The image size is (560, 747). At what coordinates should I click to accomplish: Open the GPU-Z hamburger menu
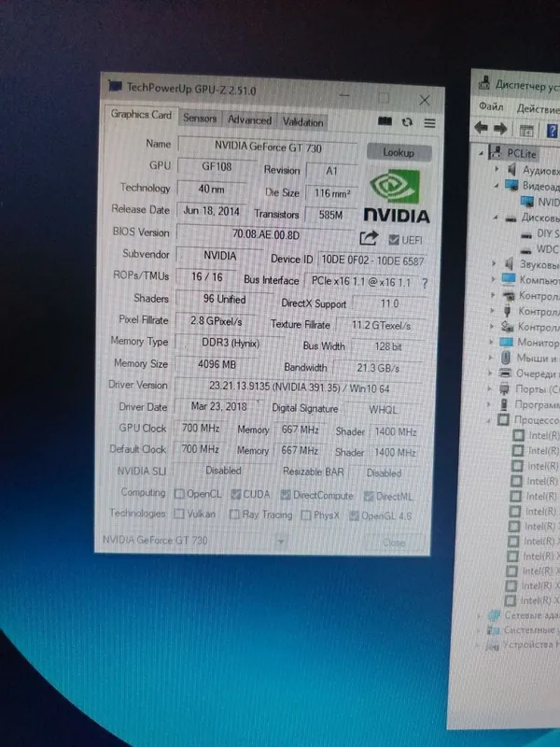coord(430,123)
